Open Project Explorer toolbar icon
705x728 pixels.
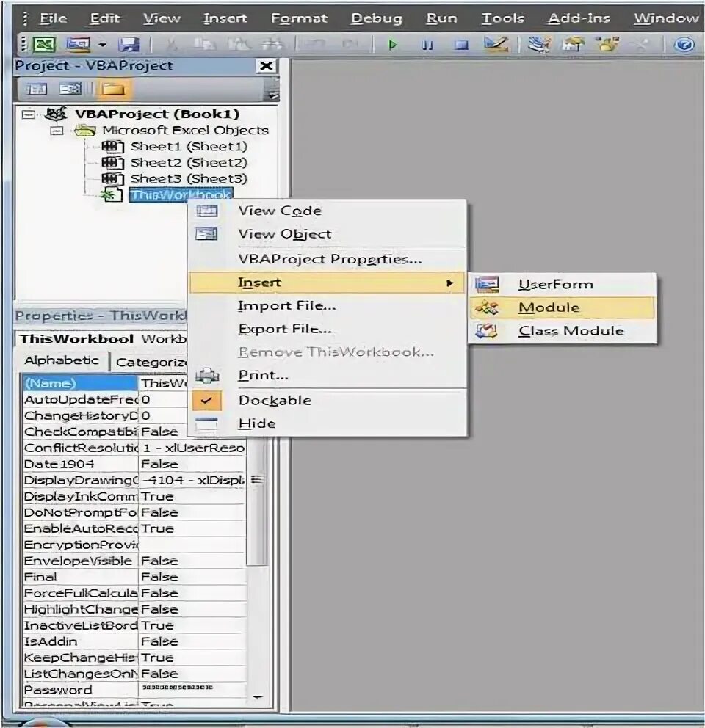pyautogui.click(x=539, y=45)
